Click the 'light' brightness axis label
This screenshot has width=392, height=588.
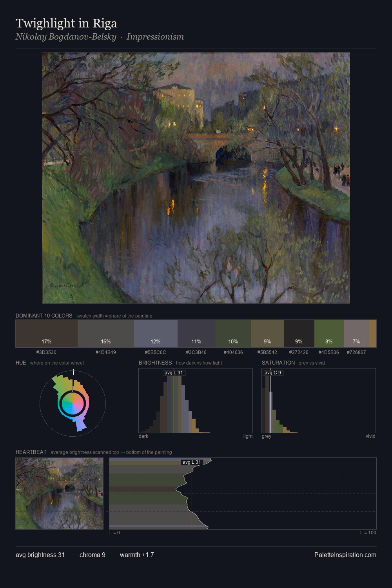(x=248, y=436)
